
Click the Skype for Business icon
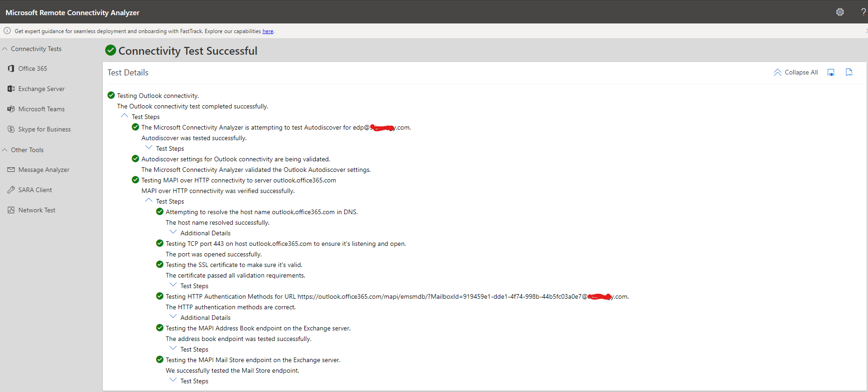click(11, 129)
